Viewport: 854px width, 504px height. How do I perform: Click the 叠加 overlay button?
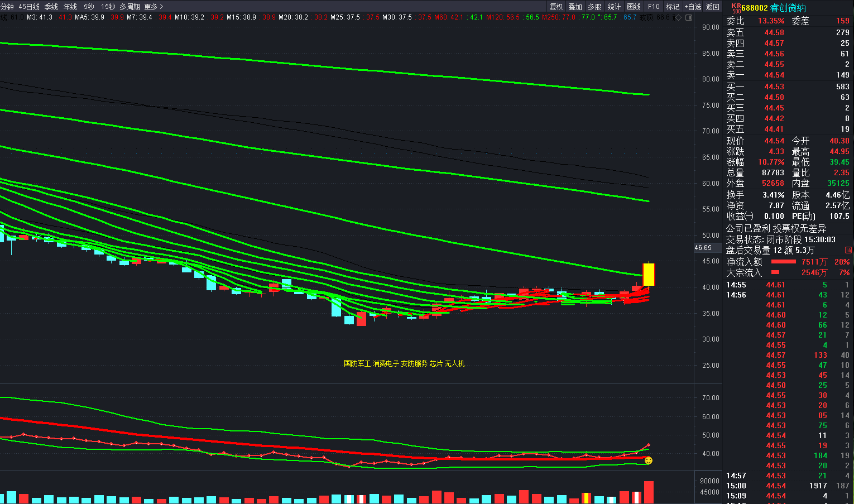(575, 7)
